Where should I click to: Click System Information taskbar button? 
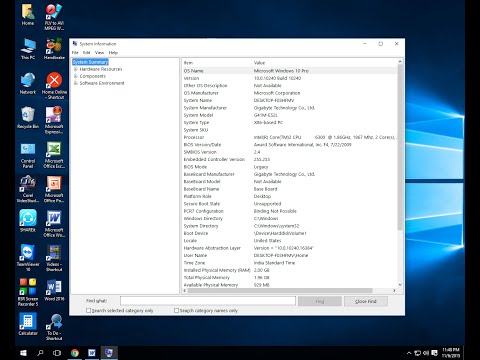109,353
